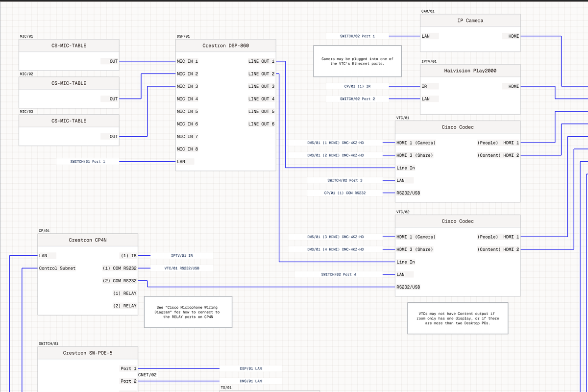The height and width of the screenshot is (392, 588).
Task: Select the VTC/02 Cisco Codec title
Action: click(x=458, y=221)
